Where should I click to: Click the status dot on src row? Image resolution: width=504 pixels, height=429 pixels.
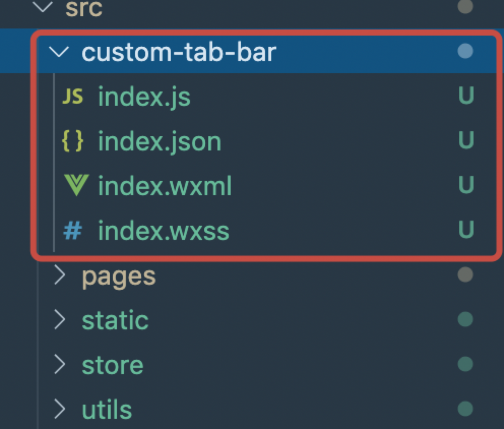coord(465,7)
